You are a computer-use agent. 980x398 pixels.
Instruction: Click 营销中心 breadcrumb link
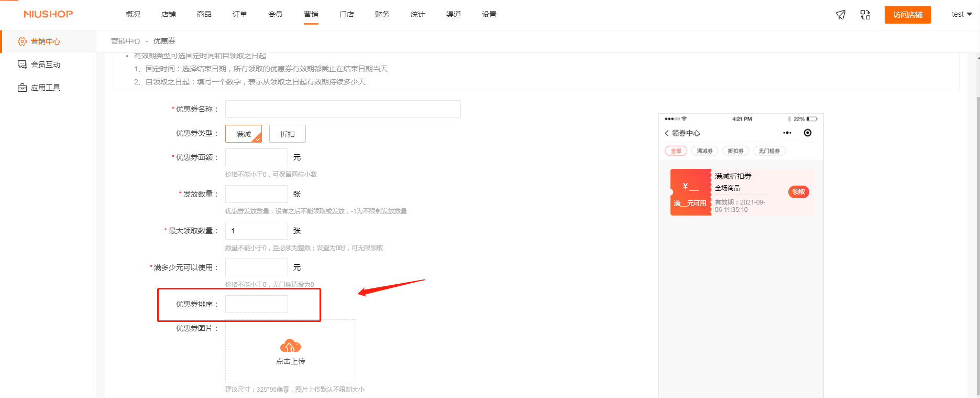[x=126, y=41]
